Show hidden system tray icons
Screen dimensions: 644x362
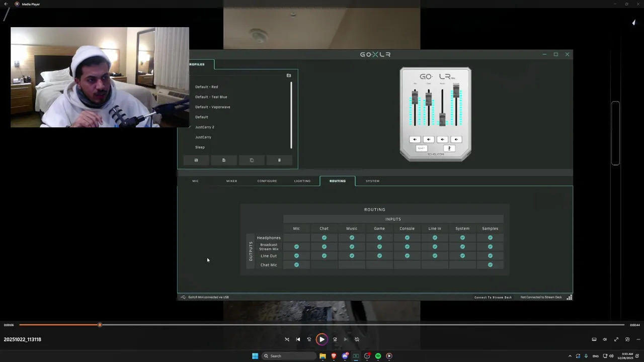pyautogui.click(x=570, y=356)
